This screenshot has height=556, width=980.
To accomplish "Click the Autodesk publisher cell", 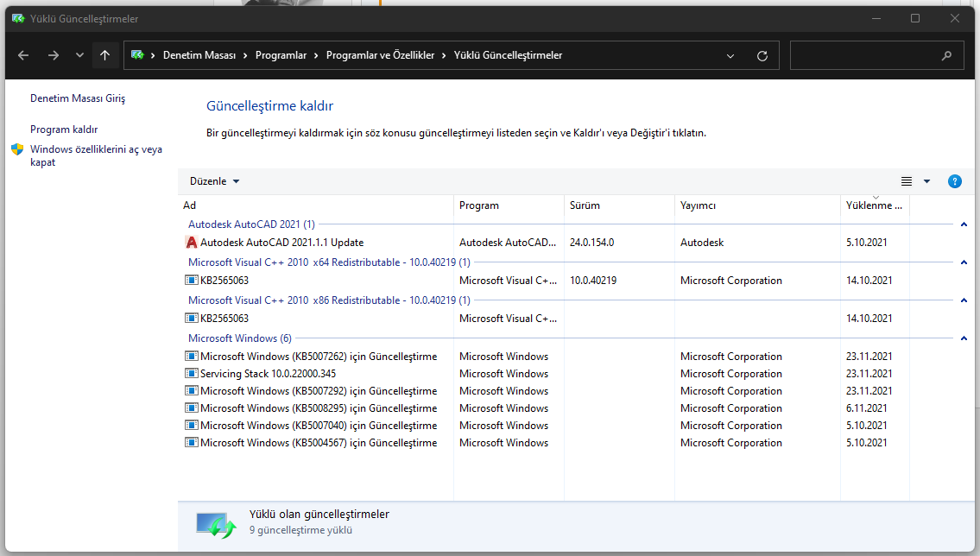I will (702, 243).
